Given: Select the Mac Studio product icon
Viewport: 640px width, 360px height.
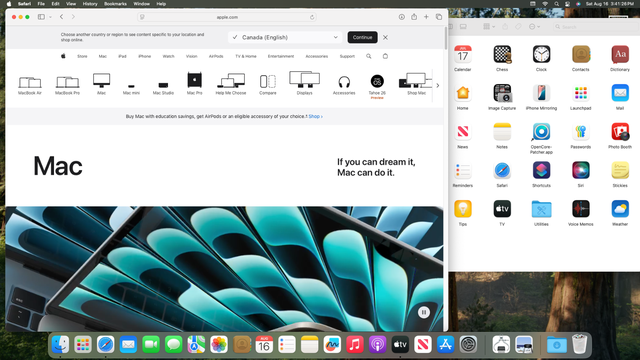Looking at the screenshot, I should click(x=163, y=88).
